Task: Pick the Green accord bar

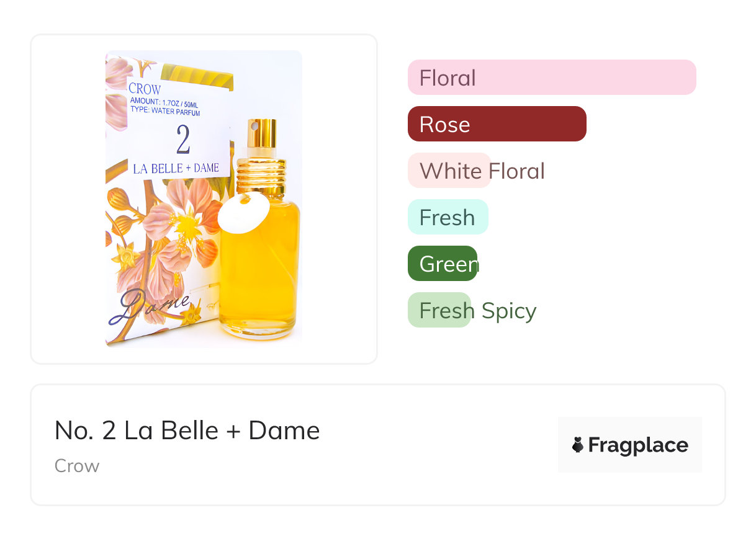Action: tap(443, 264)
